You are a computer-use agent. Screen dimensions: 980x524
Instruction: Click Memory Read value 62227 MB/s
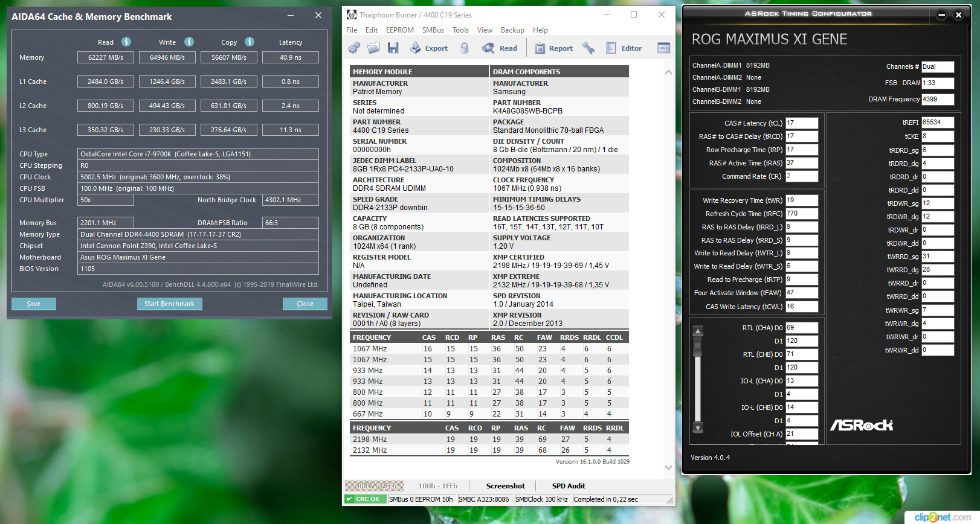[x=106, y=57]
